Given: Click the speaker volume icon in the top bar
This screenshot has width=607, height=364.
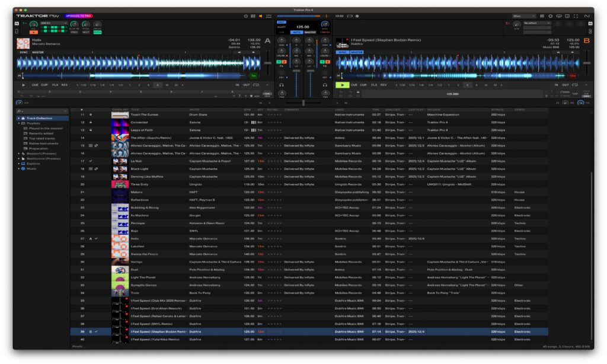Looking at the screenshot, I should click(x=261, y=17).
